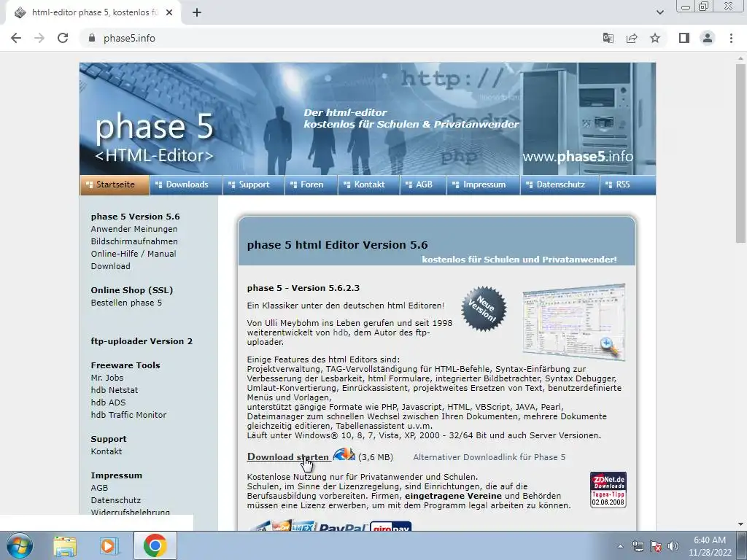Open sidebar Datenschutz link
The width and height of the screenshot is (747, 560).
click(x=116, y=500)
